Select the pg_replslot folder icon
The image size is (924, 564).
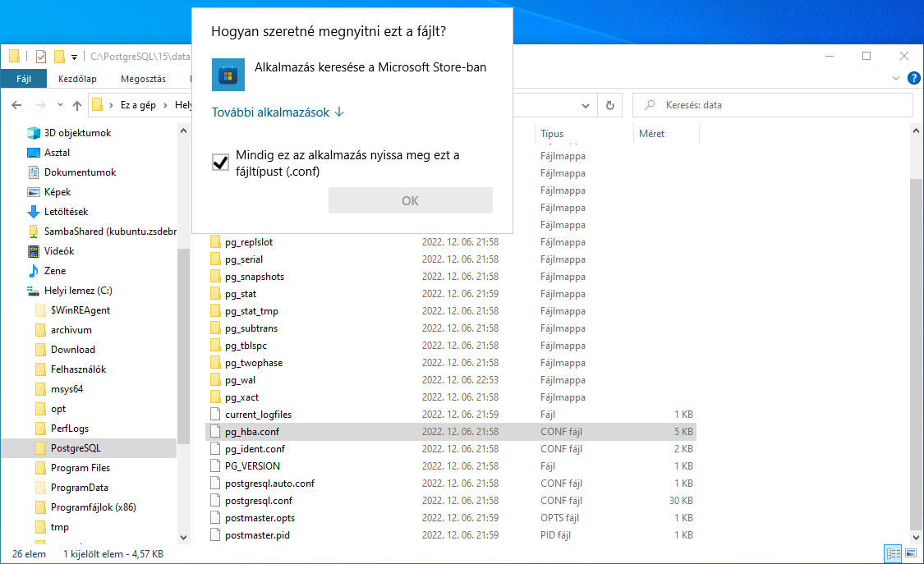(216, 242)
